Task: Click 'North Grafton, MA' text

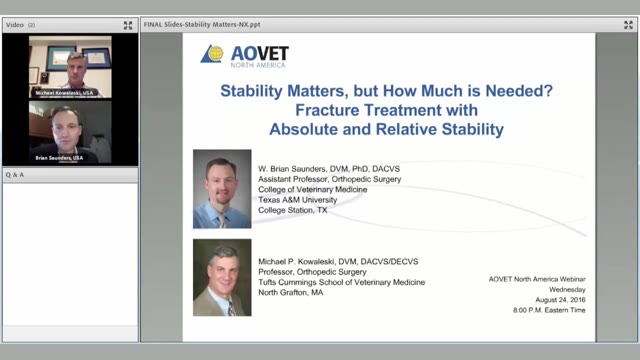Action: (x=291, y=292)
